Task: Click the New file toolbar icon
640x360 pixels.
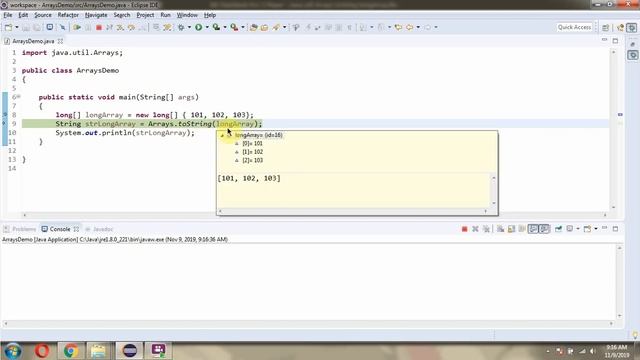Action: click(8, 27)
